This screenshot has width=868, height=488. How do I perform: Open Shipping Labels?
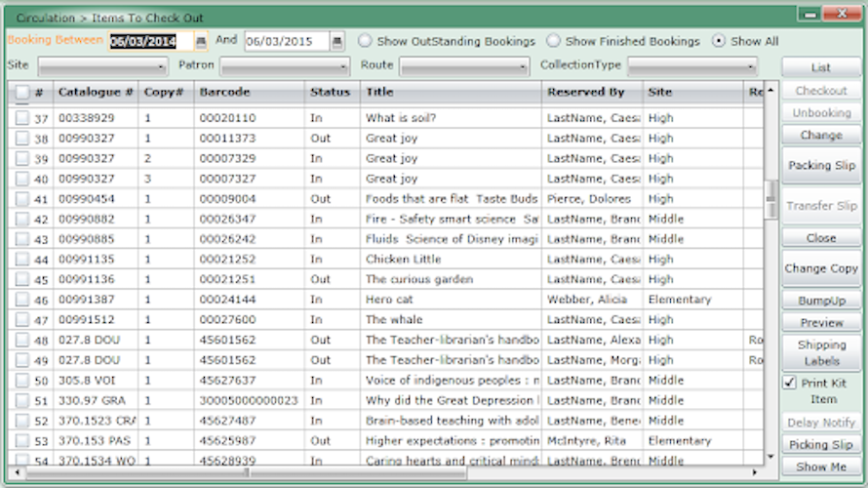821,353
